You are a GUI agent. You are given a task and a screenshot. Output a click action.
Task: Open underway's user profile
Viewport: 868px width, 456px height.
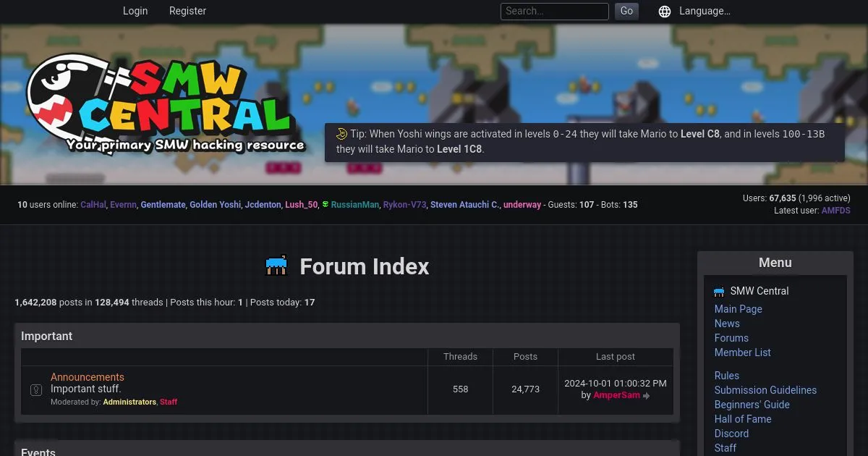522,205
